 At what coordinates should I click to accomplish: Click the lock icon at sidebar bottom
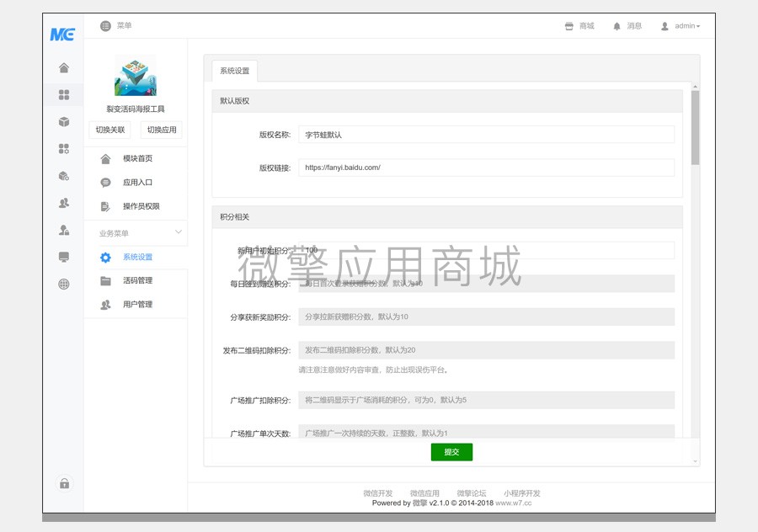point(63,483)
